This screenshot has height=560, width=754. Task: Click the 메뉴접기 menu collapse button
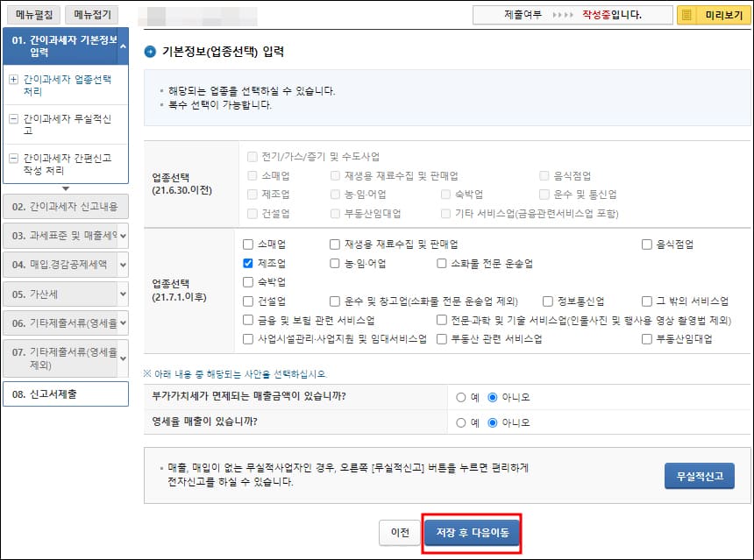91,15
